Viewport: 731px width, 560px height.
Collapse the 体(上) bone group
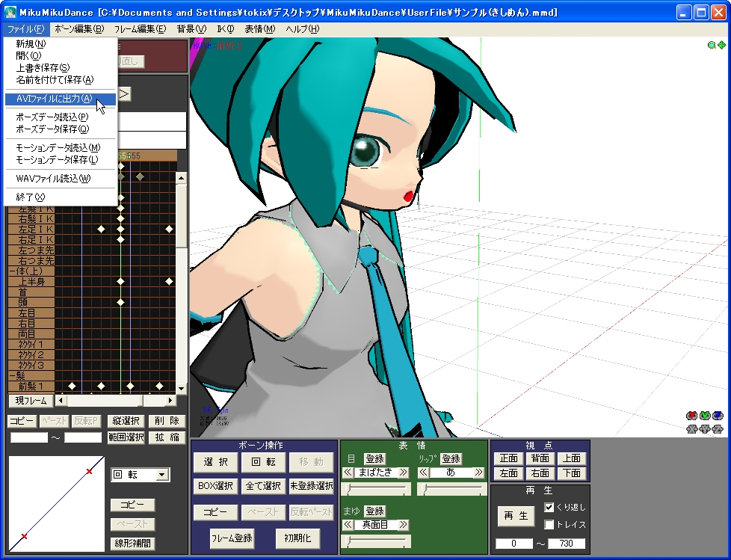click(12, 271)
